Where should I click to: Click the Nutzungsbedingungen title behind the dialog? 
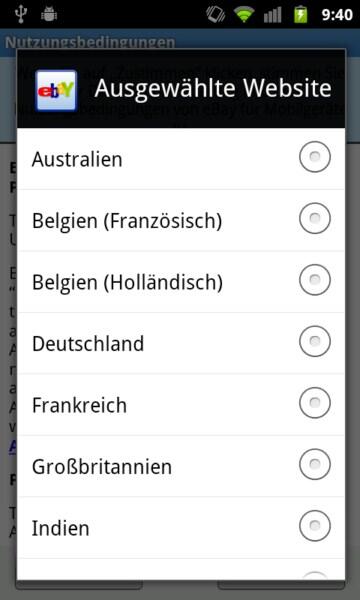click(x=90, y=42)
